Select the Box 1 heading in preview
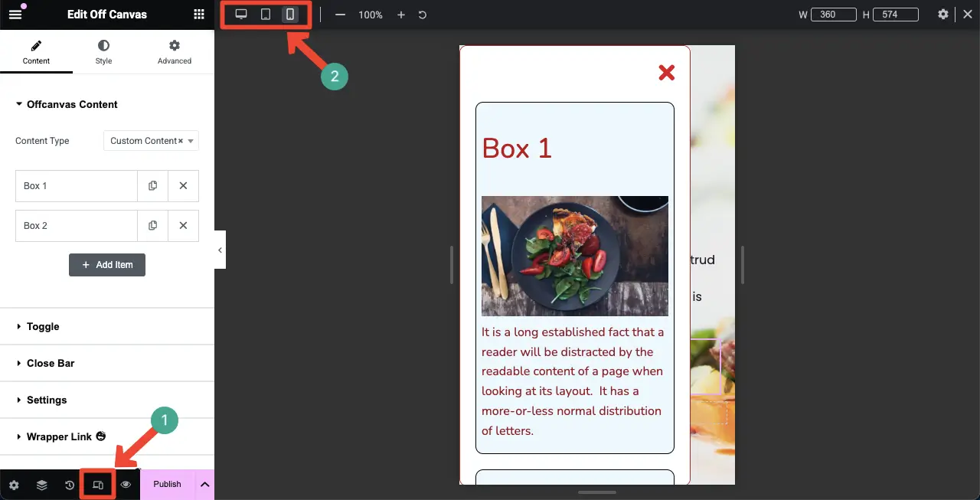 click(x=517, y=148)
